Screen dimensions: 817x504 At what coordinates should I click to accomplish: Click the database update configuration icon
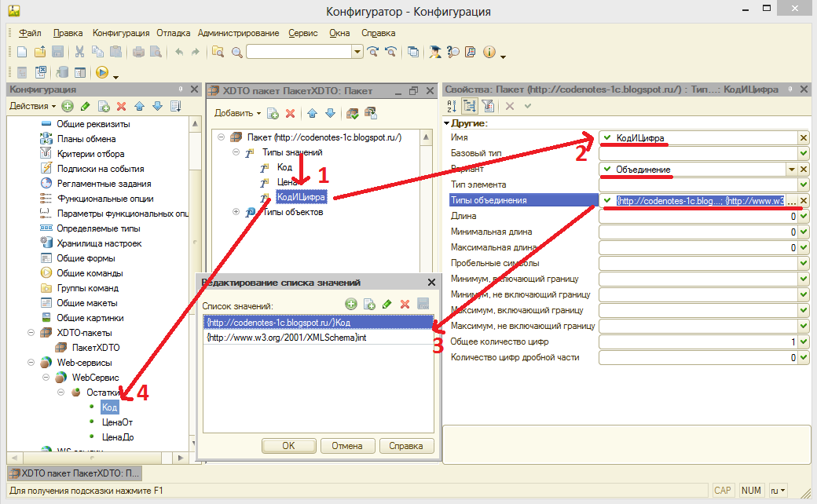click(x=63, y=72)
